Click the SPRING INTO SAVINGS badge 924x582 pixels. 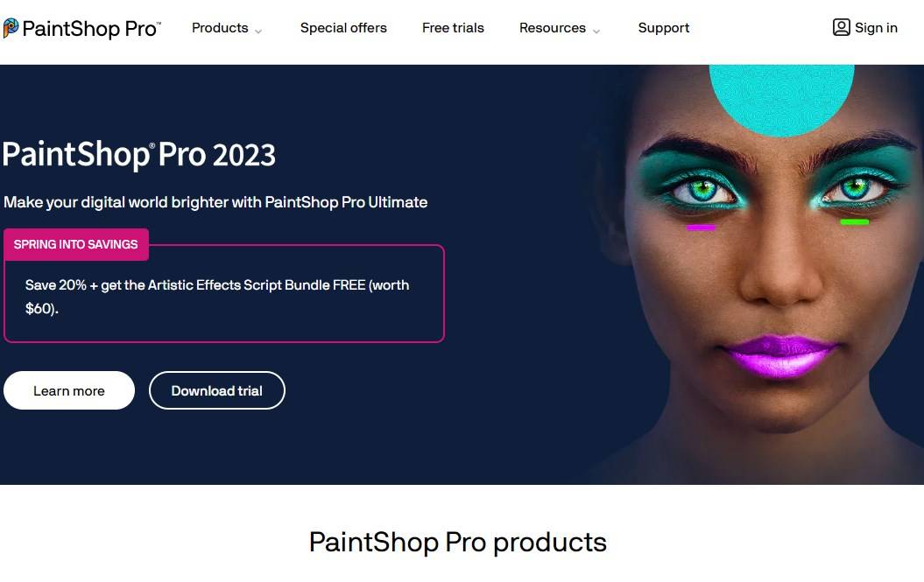point(76,244)
